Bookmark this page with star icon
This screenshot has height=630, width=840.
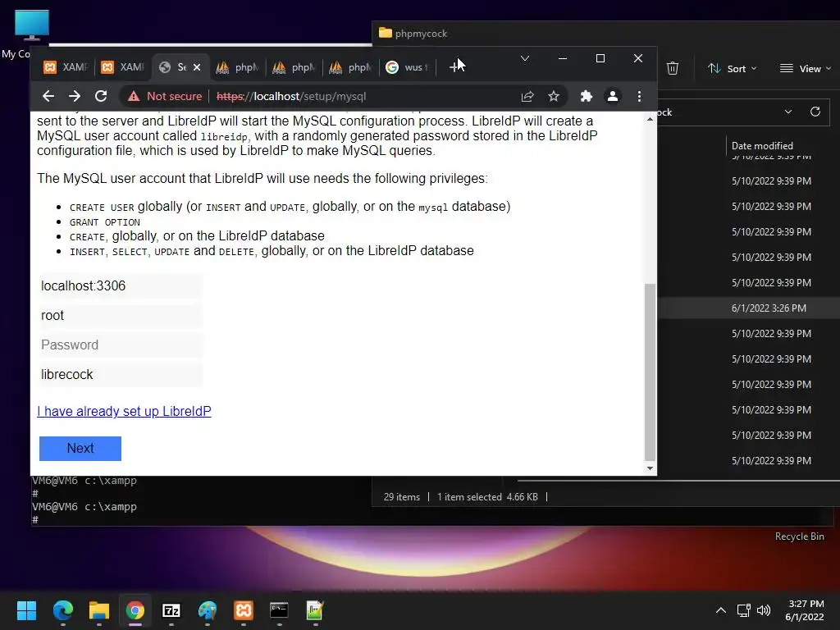click(x=554, y=97)
